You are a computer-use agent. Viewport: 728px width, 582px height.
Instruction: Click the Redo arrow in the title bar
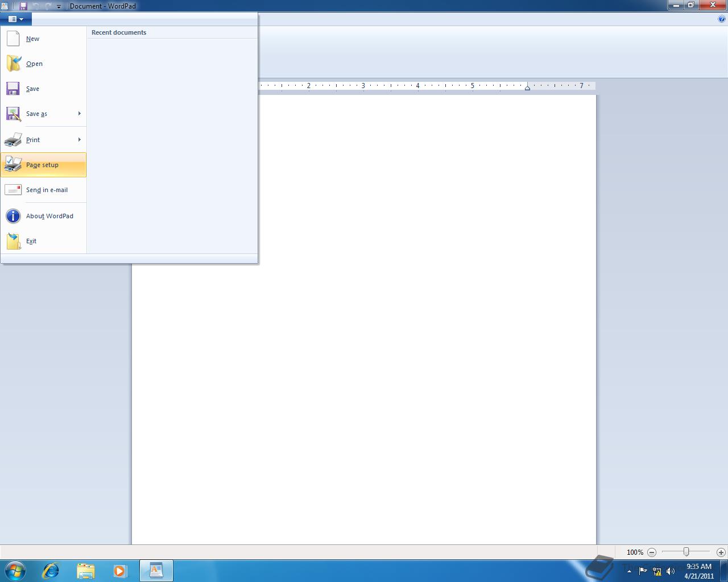(48, 6)
